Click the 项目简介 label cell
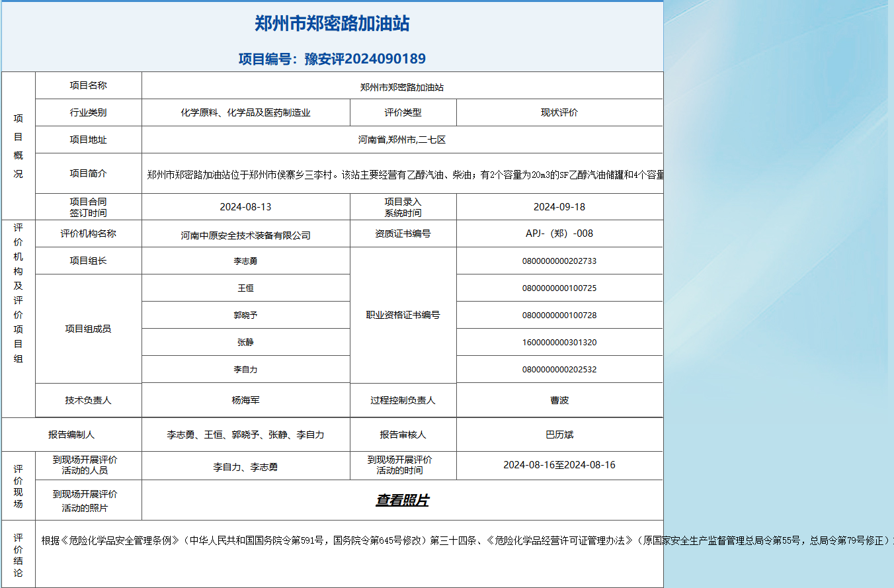Screen dimensions: 894x588 [88, 173]
